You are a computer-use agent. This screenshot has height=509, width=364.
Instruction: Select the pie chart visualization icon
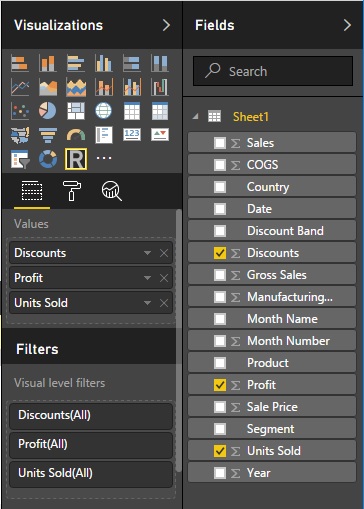(x=48, y=111)
